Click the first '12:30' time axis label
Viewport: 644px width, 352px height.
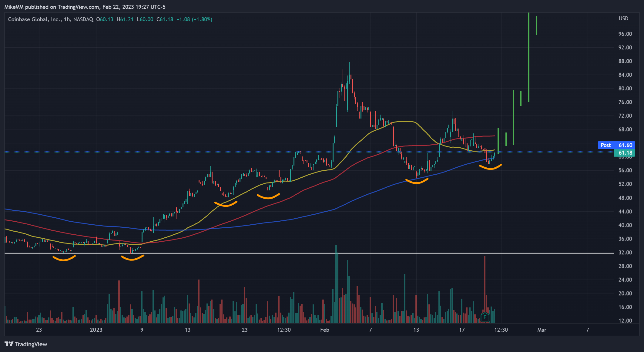pos(284,330)
